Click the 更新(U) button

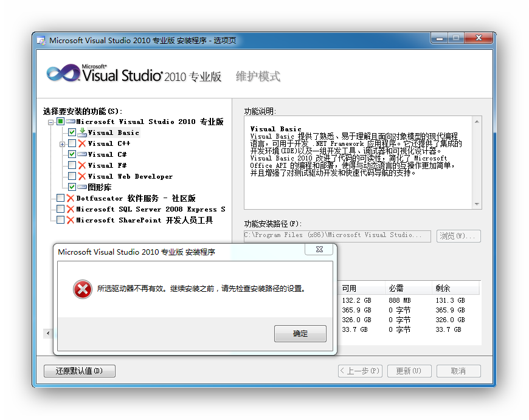[x=409, y=371]
